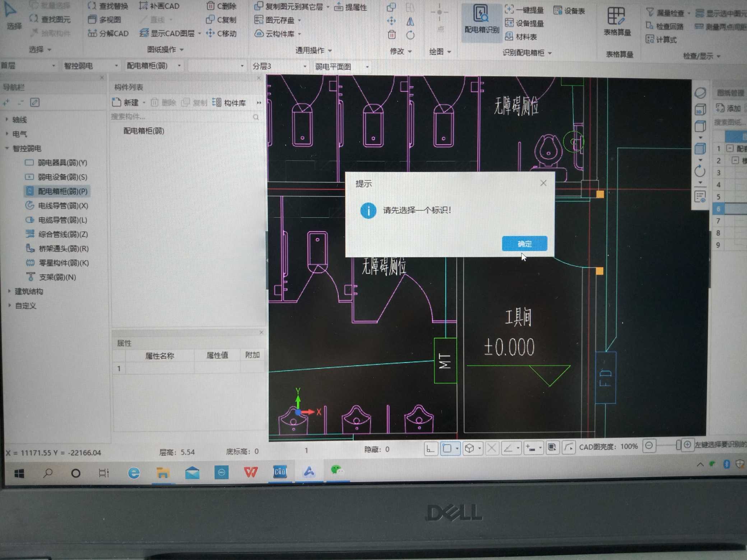Screen dimensions: 747x560
Task: Open File Explorer from taskbar
Action: tap(162, 473)
